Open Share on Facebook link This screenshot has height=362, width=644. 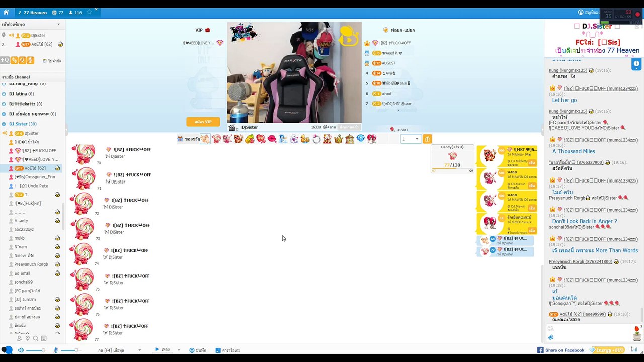click(x=560, y=350)
